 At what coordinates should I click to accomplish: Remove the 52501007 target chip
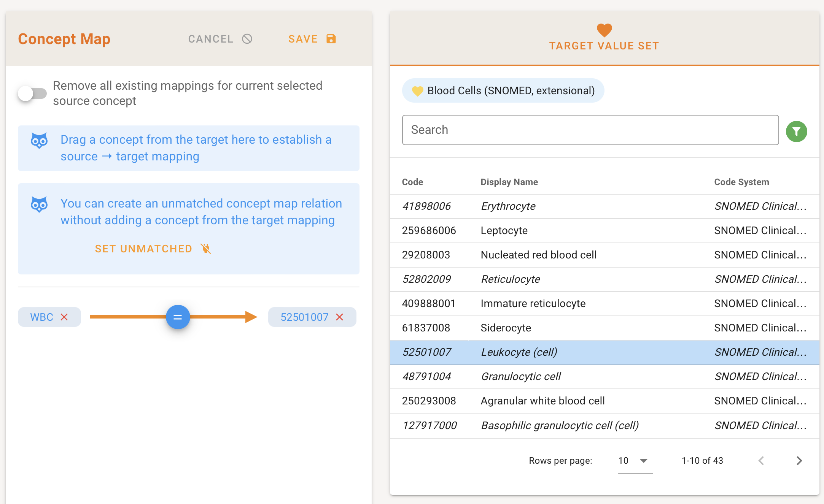tap(340, 317)
